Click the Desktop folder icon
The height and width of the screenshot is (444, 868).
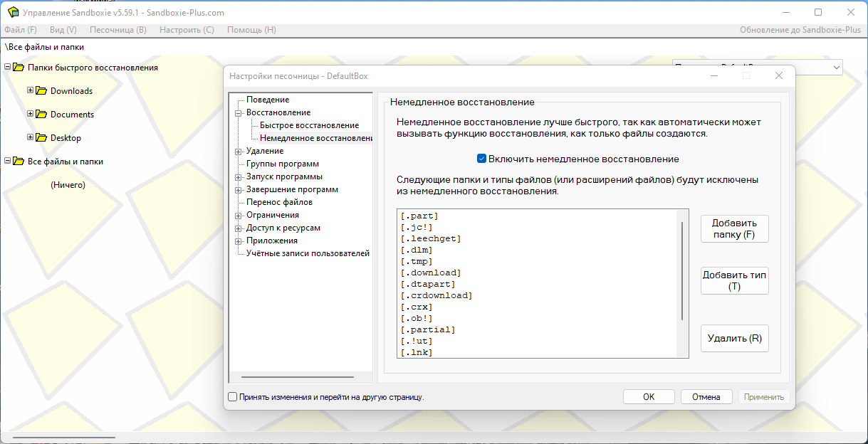41,138
